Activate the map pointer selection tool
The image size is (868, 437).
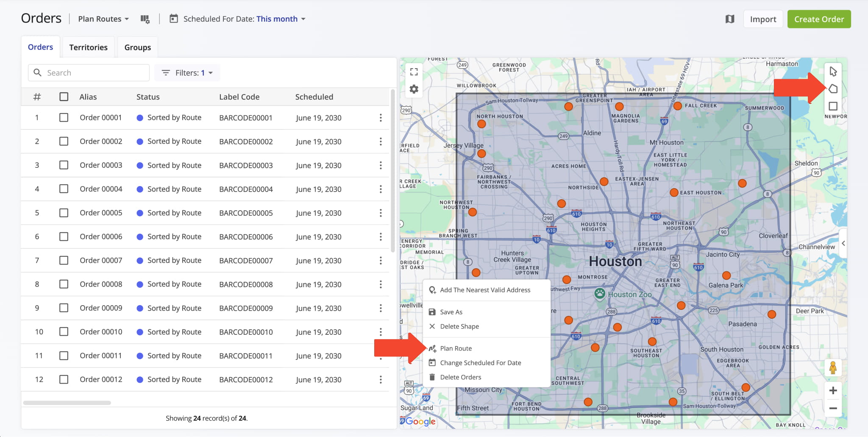coord(833,72)
